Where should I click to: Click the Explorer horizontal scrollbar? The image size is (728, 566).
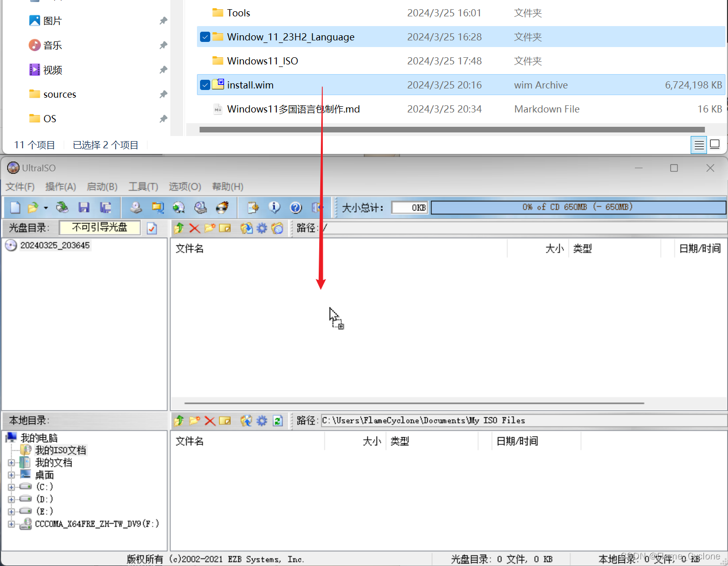point(452,130)
